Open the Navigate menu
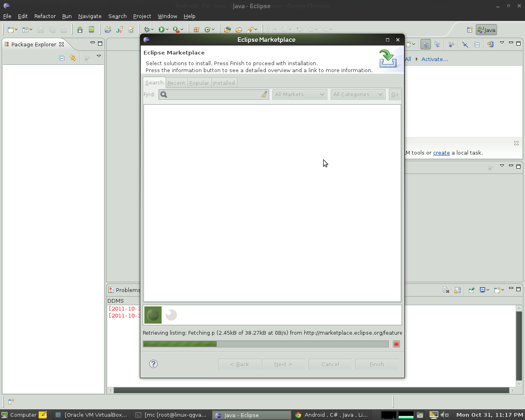 point(90,16)
